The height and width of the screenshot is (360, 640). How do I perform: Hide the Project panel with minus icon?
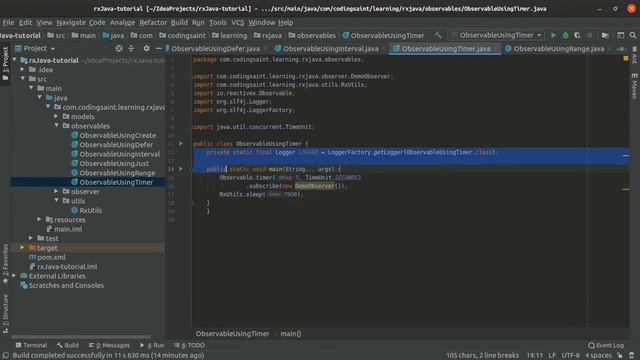pos(158,48)
